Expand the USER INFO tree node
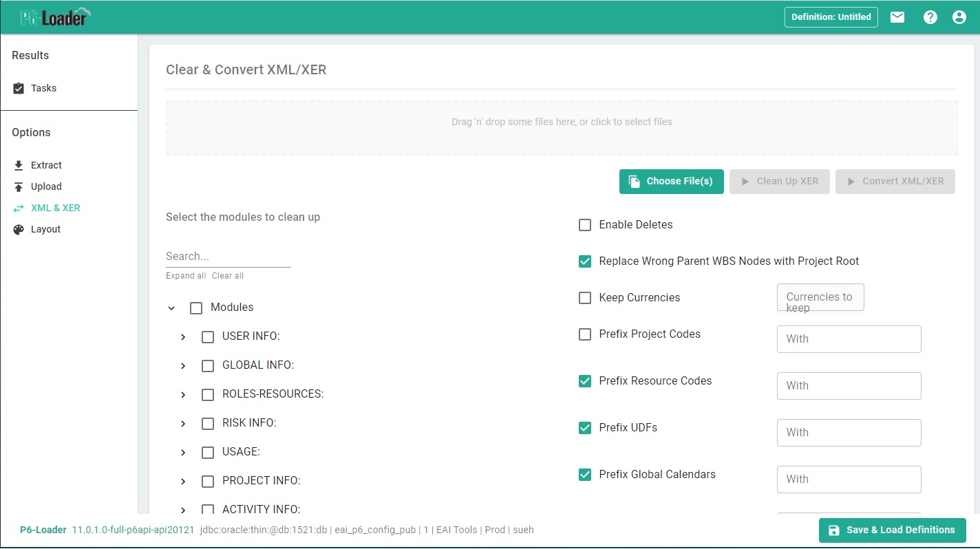The width and height of the screenshot is (980, 549). (x=183, y=337)
